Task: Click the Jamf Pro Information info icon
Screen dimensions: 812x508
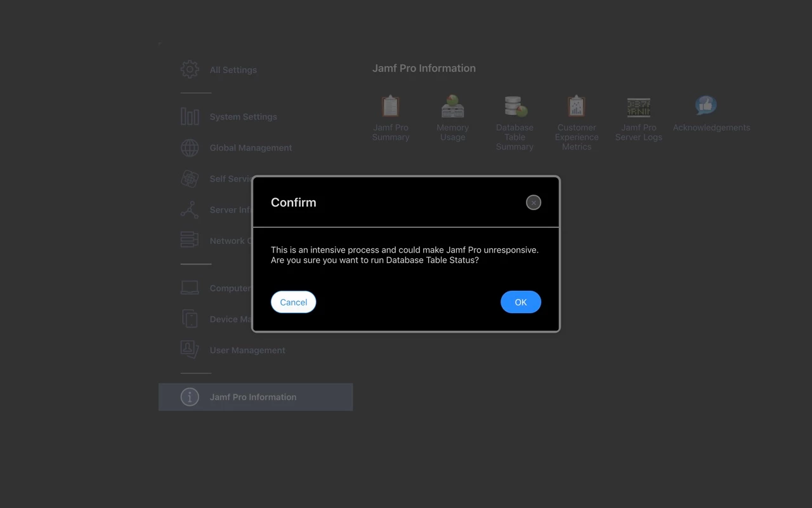Action: click(x=190, y=397)
